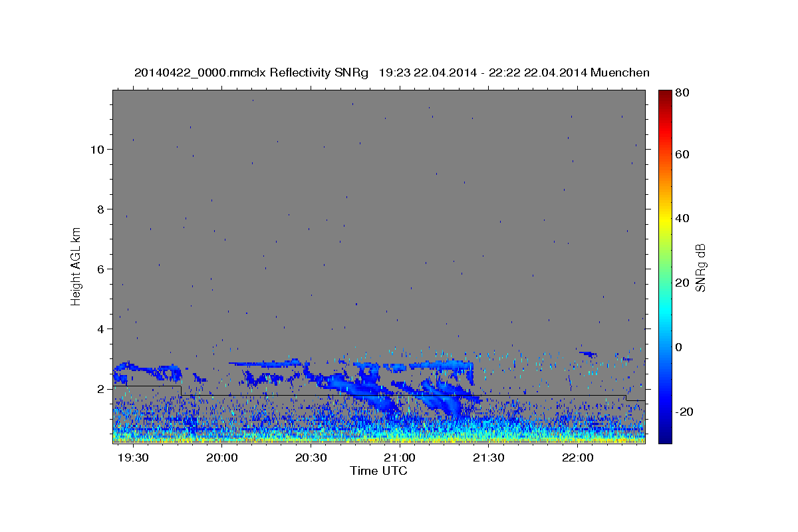Click the 'SNRg dB' colorbar label

pos(700,267)
